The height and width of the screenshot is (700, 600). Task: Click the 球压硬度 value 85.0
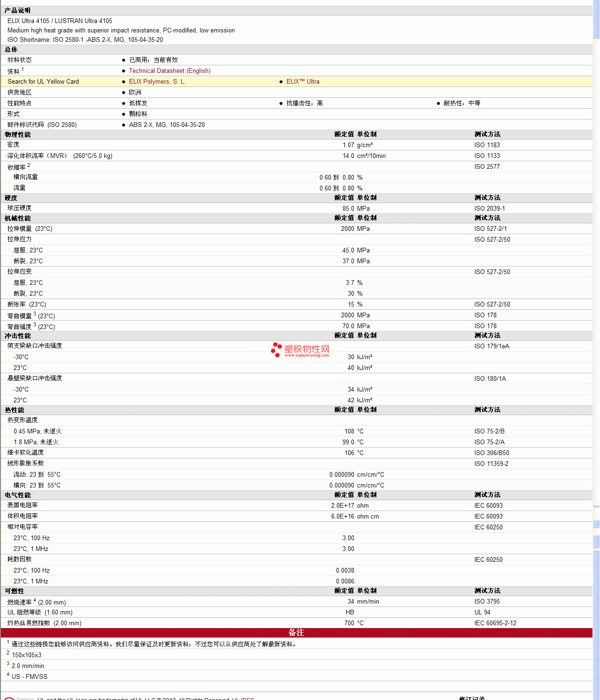pos(348,208)
